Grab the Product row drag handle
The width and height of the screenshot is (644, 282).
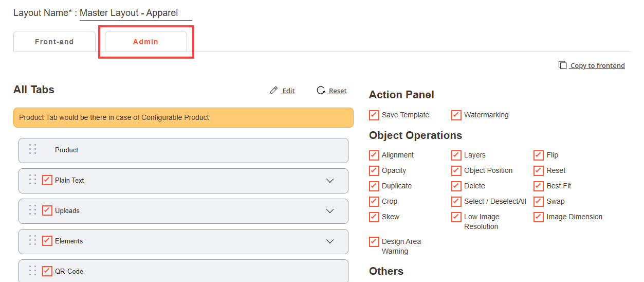click(33, 149)
